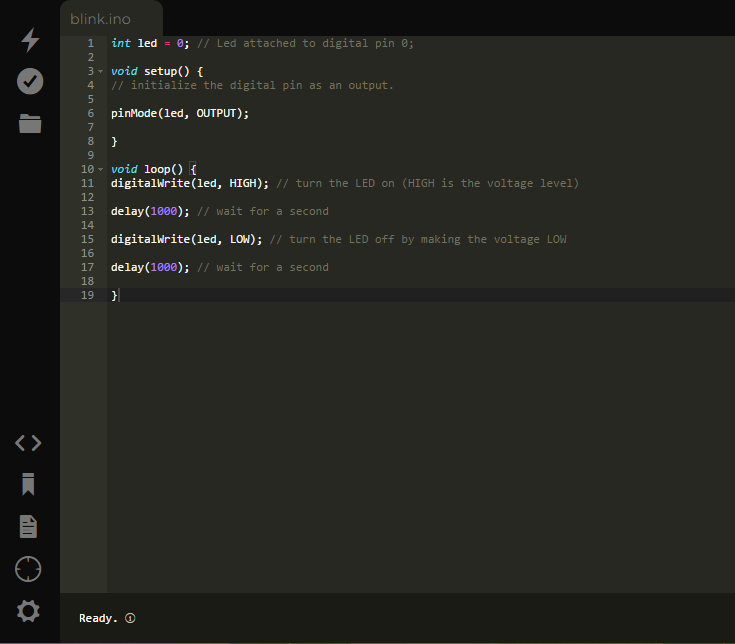The image size is (735, 644).
Task: Click closing brace on line 8
Action: [x=114, y=142]
